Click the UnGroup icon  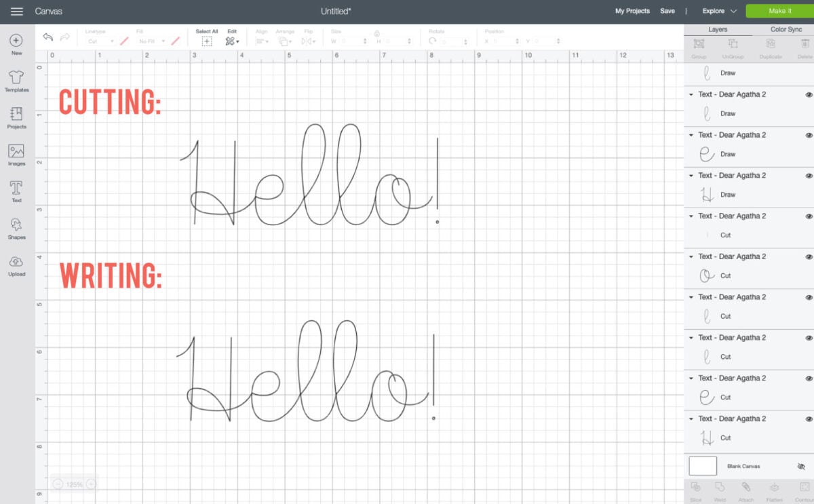[733, 44]
